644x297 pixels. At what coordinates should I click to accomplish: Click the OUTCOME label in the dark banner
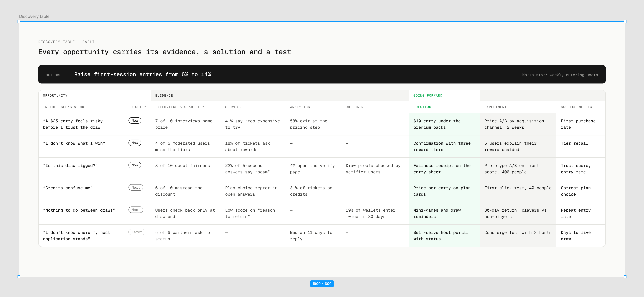pos(54,75)
